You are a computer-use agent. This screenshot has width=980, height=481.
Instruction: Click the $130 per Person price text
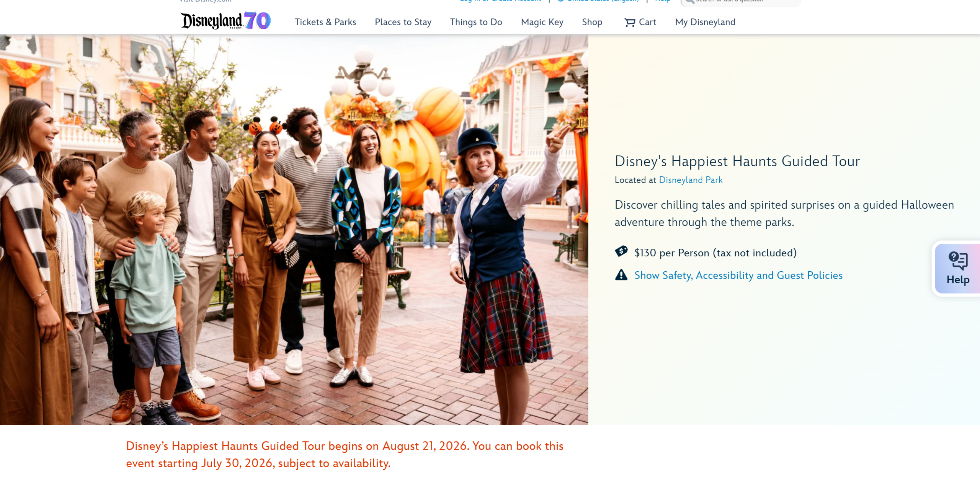coord(715,253)
